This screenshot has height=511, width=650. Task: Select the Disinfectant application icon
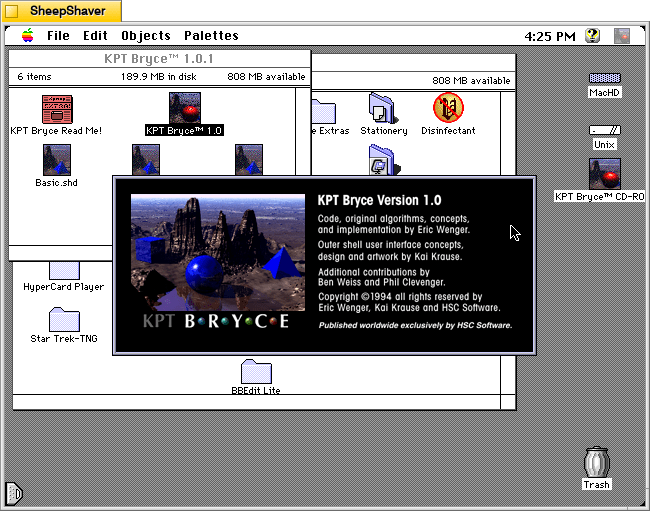448,108
